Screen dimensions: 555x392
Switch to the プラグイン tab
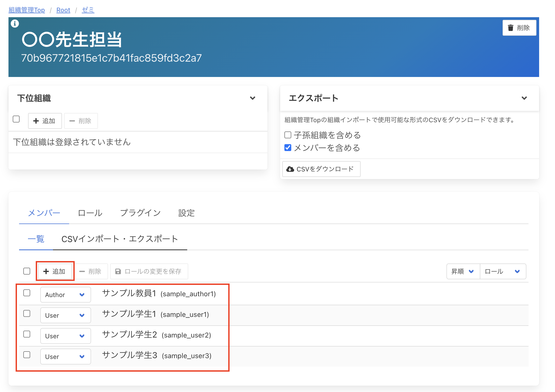[x=140, y=213]
